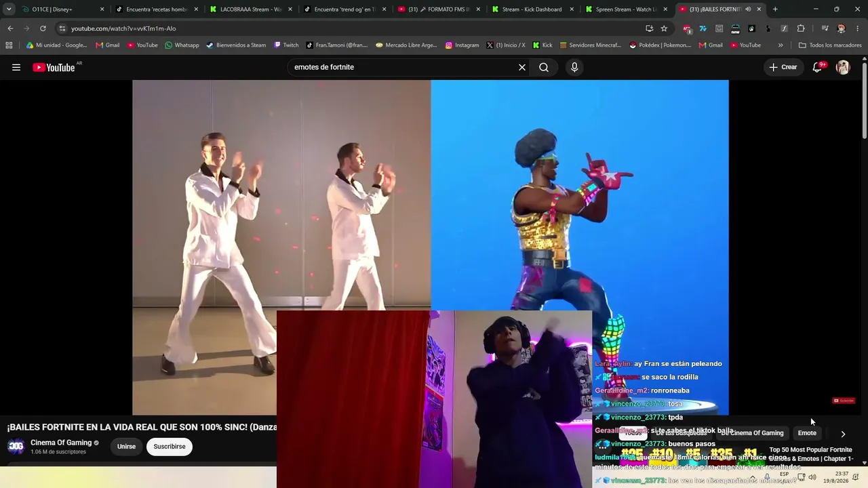Clear the 'emotes de fortnite' search text

[x=522, y=67]
